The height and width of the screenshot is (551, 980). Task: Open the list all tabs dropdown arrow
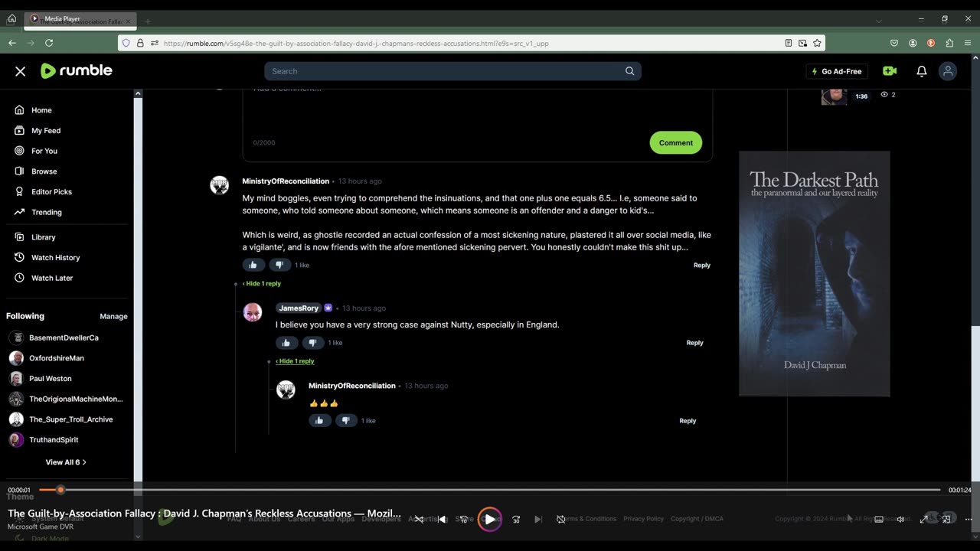879,21
